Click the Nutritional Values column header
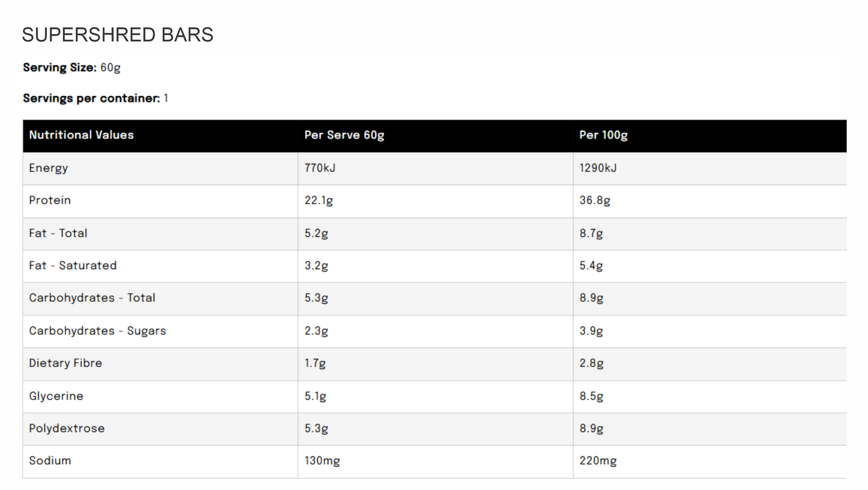The height and width of the screenshot is (490, 868). [x=81, y=135]
